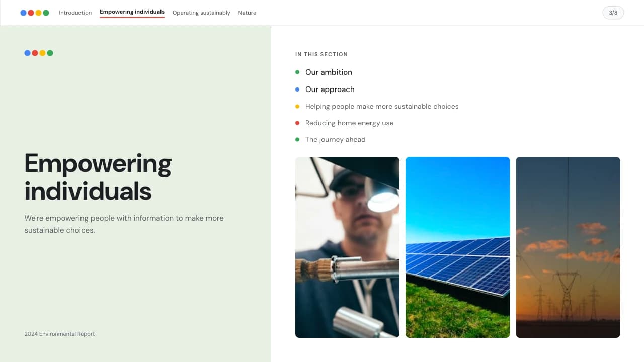Jump to the Our approach section
Viewport: 644px width, 362px height.
pyautogui.click(x=330, y=89)
